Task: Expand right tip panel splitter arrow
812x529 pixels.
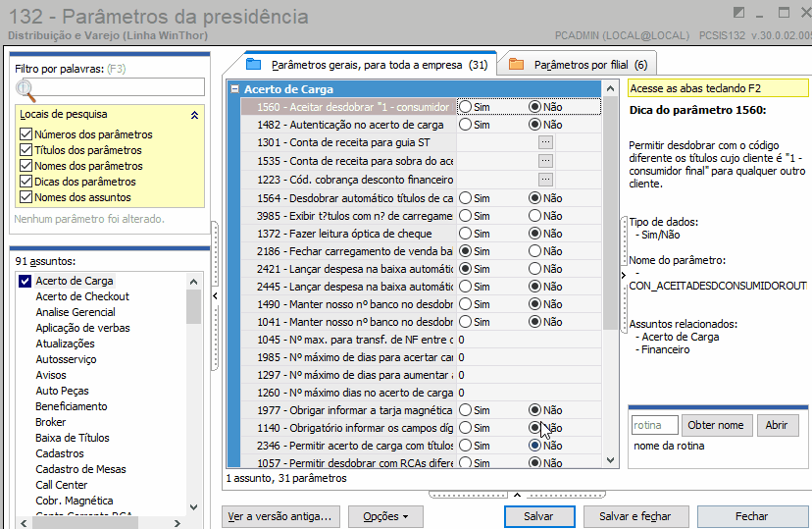Action: [x=624, y=275]
